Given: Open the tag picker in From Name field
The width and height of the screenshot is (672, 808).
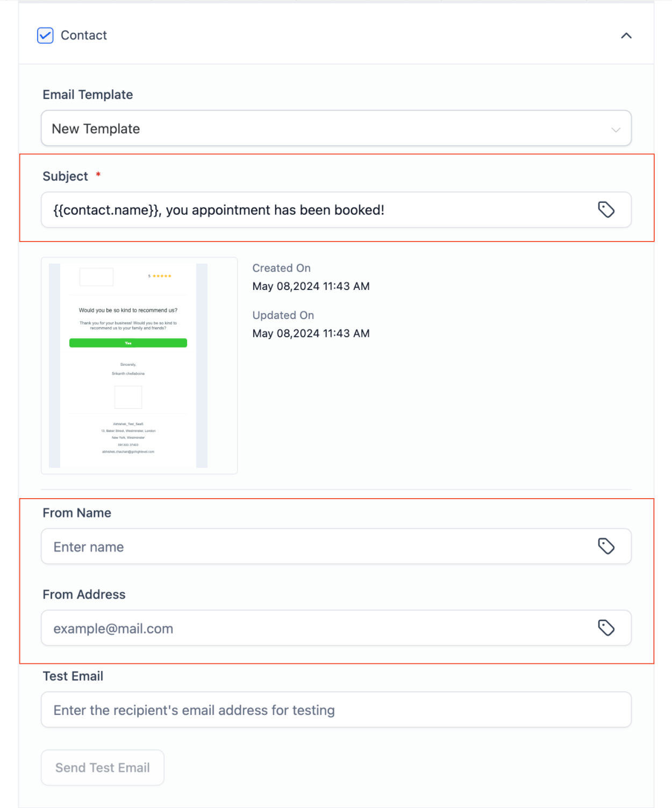Looking at the screenshot, I should click(606, 547).
